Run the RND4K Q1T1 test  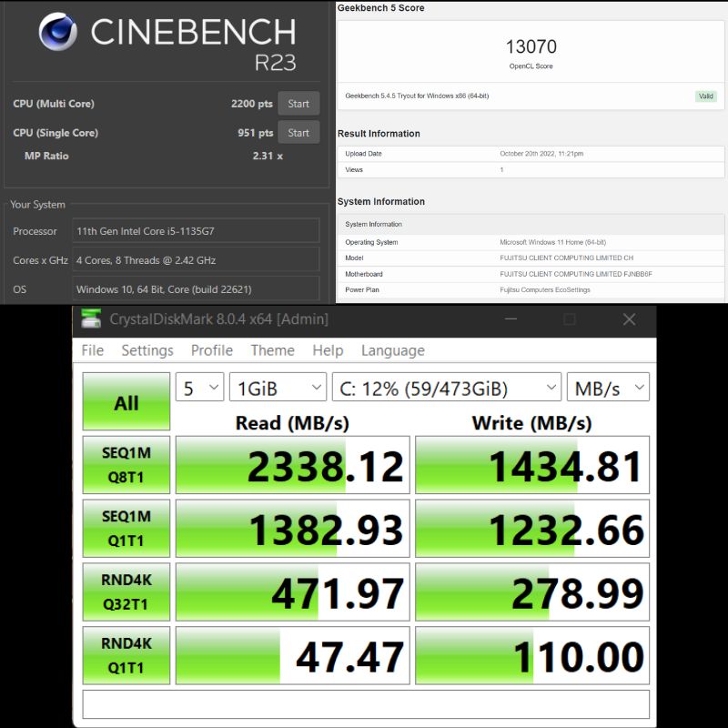pos(126,655)
